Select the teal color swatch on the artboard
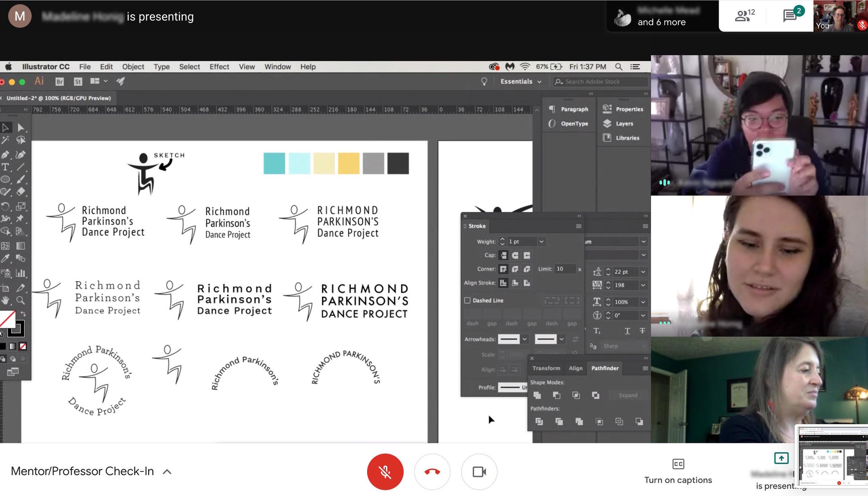 [274, 163]
